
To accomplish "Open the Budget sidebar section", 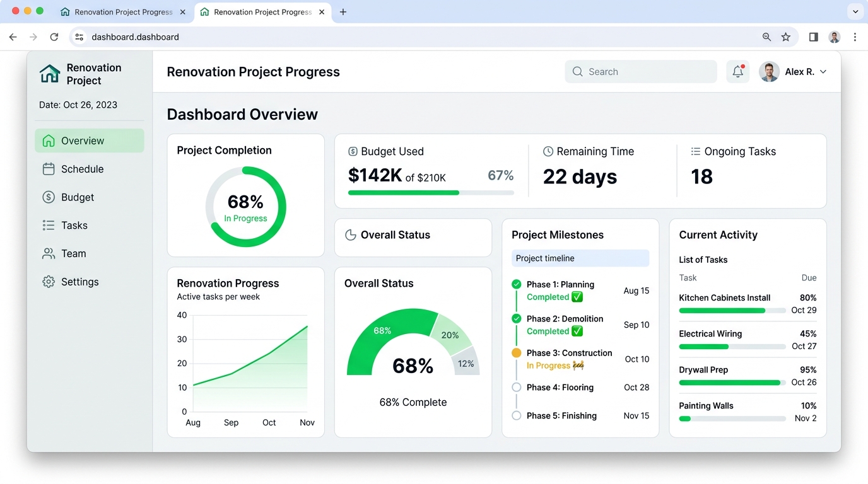I will pyautogui.click(x=90, y=197).
